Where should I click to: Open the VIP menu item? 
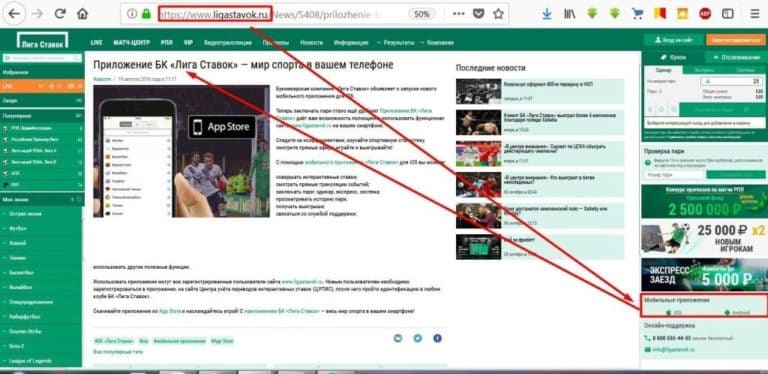[x=188, y=43]
